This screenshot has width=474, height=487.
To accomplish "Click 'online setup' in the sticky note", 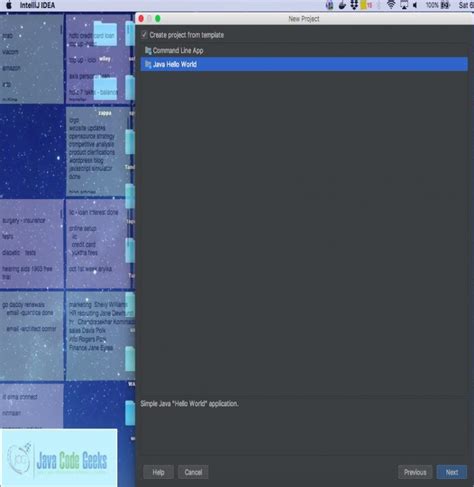I will (x=83, y=228).
